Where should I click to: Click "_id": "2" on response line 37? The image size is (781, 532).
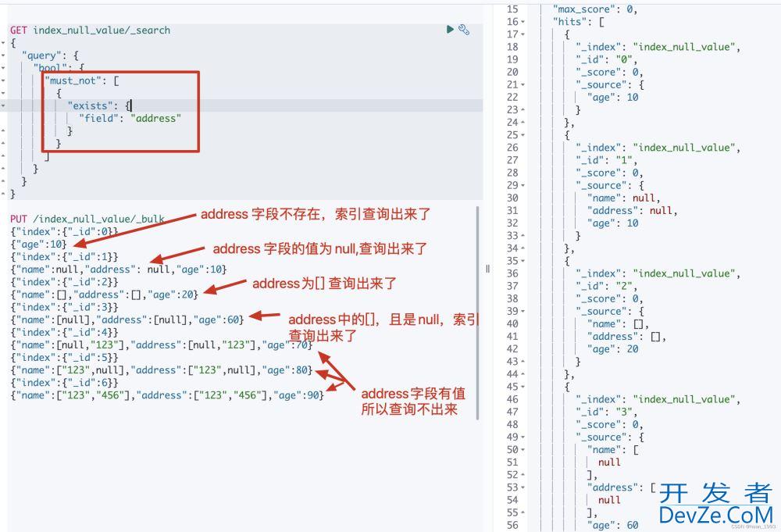pos(607,286)
